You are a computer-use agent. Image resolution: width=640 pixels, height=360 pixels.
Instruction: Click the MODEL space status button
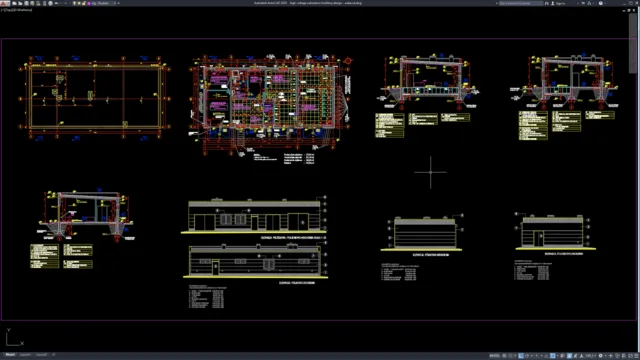[495, 356]
